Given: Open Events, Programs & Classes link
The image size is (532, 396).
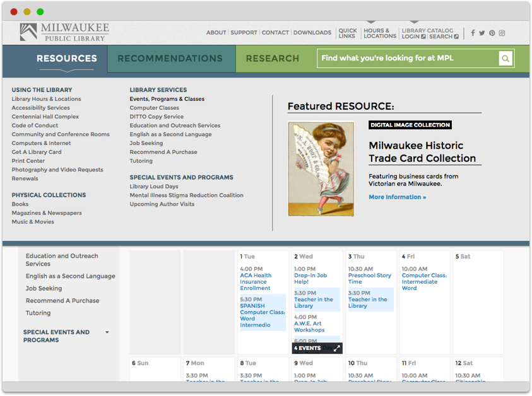Looking at the screenshot, I should [167, 99].
